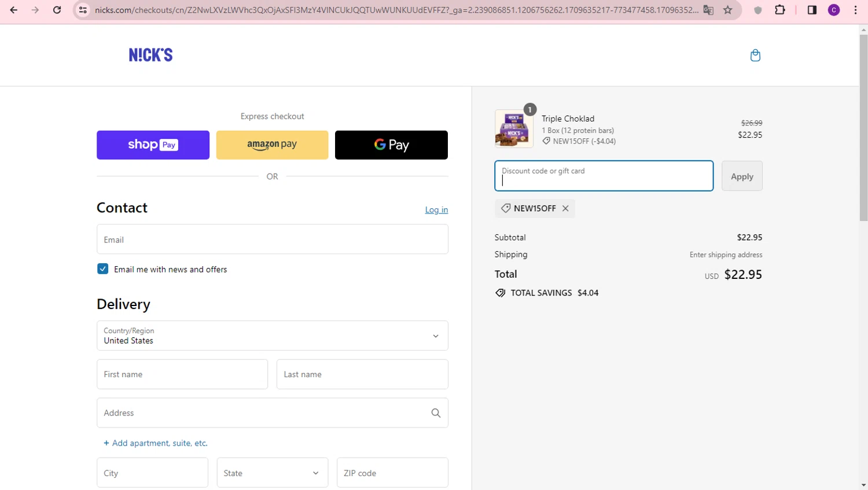
Task: Click the NICK'S logo
Action: (150, 55)
